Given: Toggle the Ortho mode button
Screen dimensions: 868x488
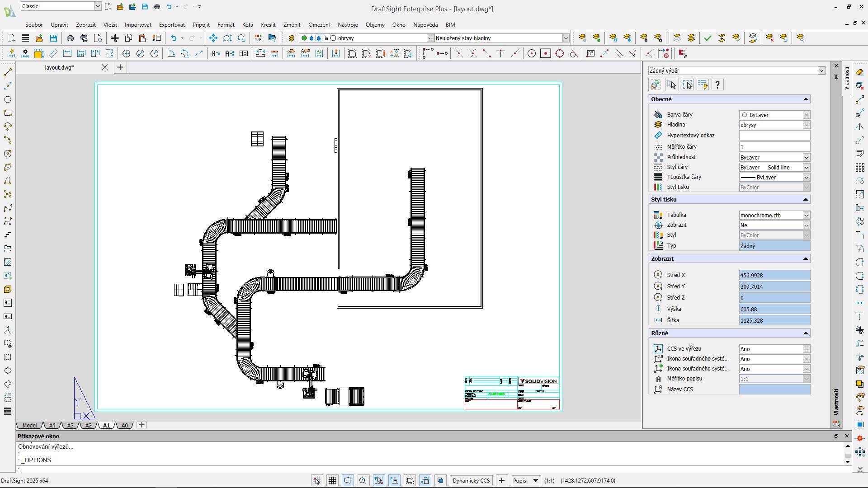Looking at the screenshot, I should [348, 481].
